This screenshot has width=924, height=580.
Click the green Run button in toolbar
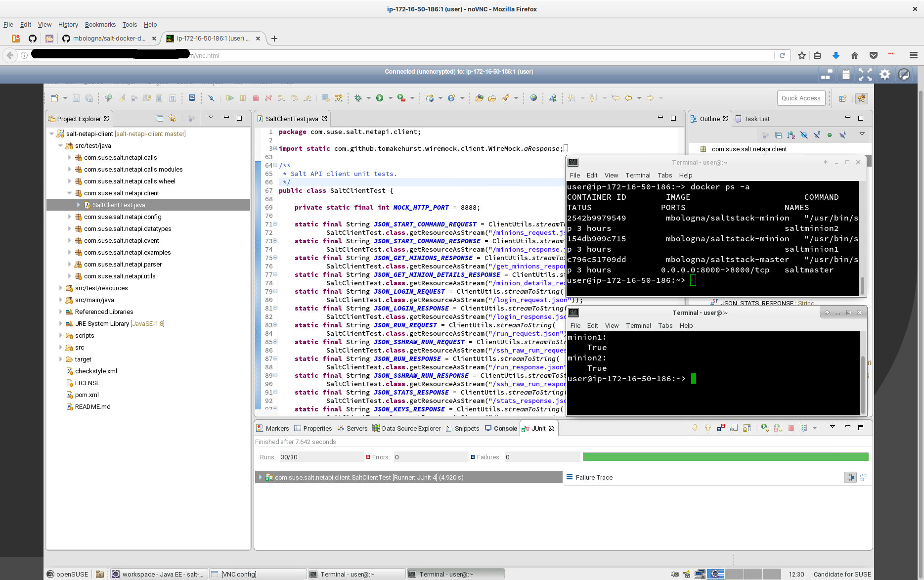pyautogui.click(x=380, y=98)
